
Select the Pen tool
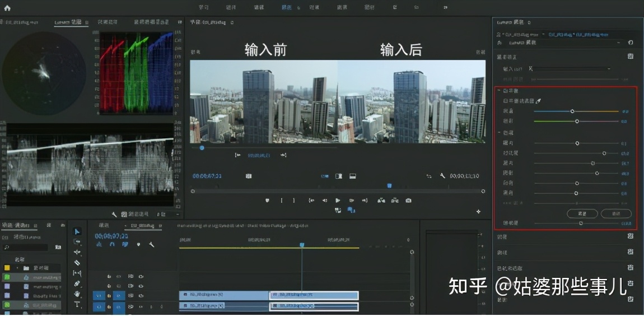coord(77,284)
